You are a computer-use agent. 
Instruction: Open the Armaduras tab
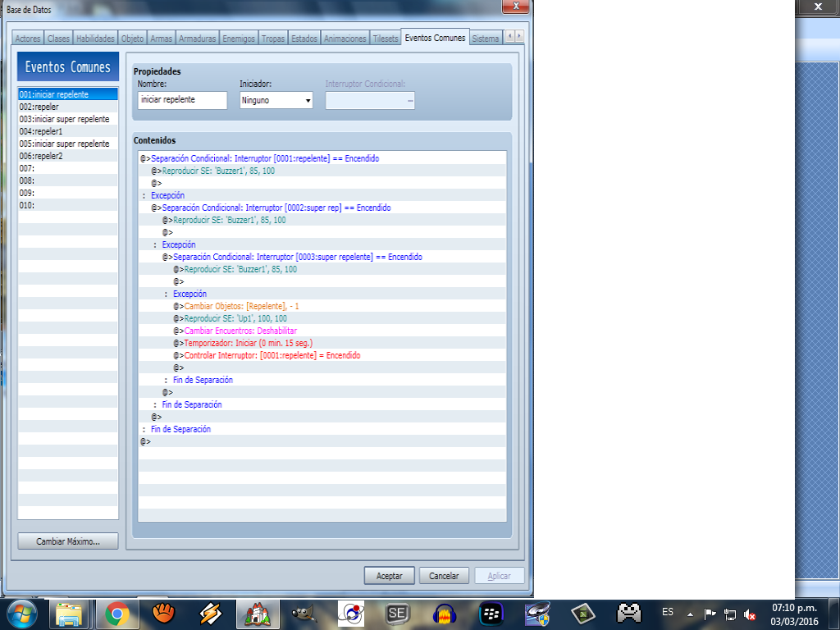pos(197,39)
